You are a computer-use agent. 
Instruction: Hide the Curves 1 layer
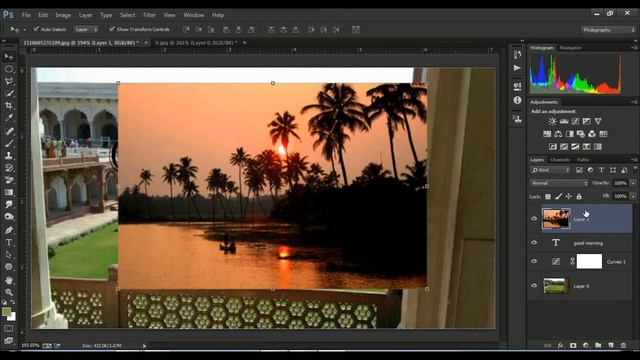[x=534, y=261]
